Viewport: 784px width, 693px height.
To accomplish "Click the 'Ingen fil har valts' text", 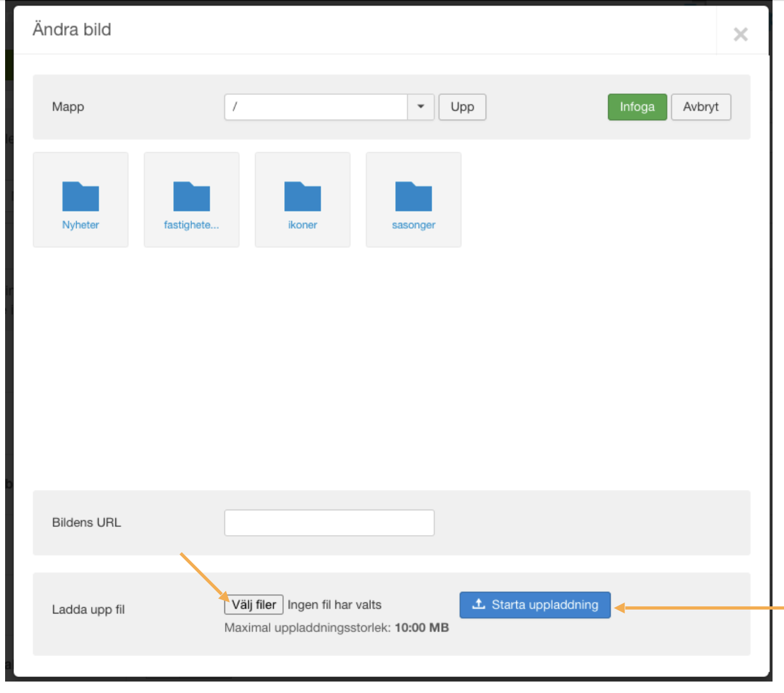I will pyautogui.click(x=335, y=605).
